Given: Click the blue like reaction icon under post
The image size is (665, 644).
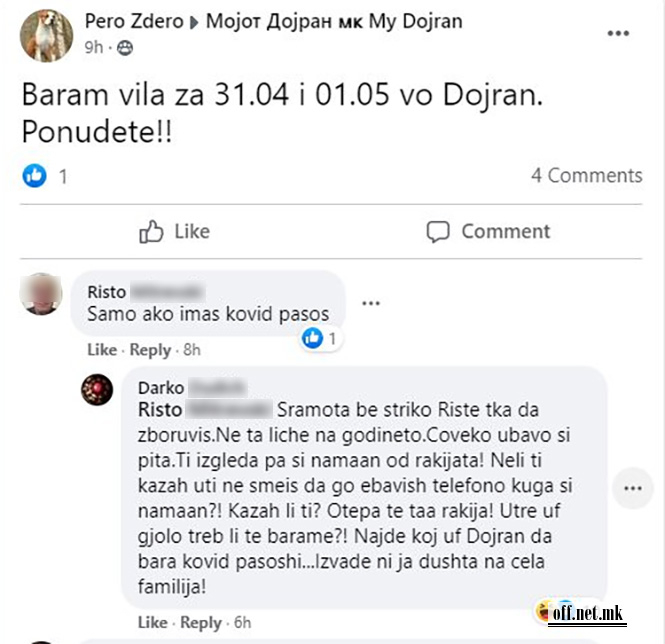Looking at the screenshot, I should (34, 175).
